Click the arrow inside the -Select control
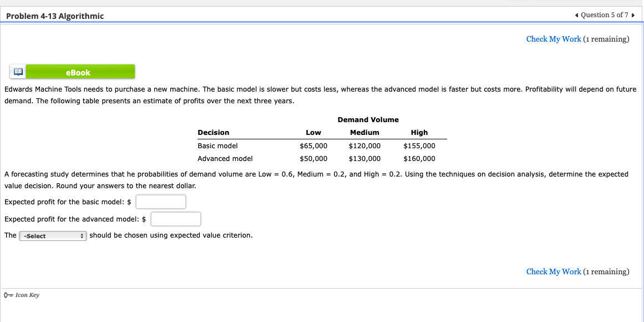Viewport: 644px width, 322px height. (82, 235)
